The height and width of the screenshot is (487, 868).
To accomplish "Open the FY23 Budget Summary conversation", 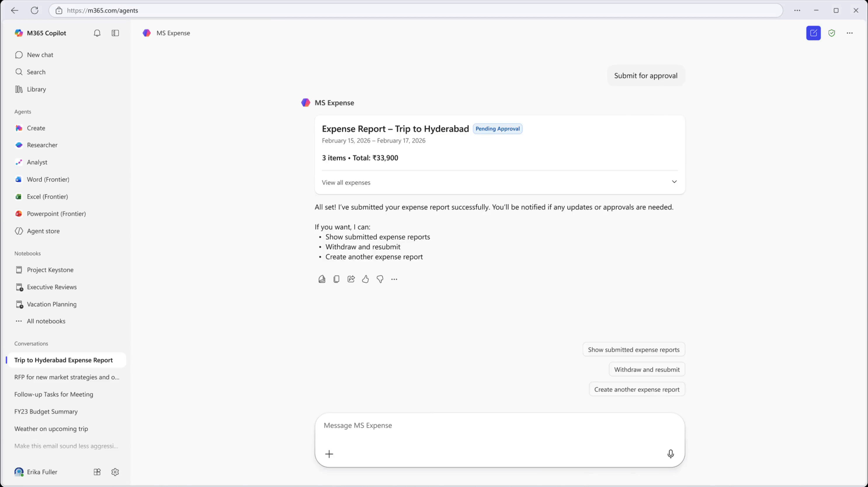I will 46,411.
